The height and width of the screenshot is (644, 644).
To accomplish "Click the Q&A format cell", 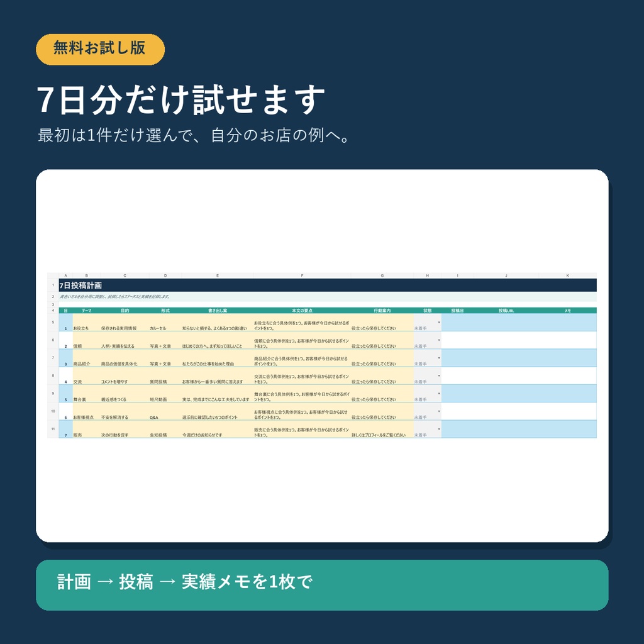I will pyautogui.click(x=165, y=411).
